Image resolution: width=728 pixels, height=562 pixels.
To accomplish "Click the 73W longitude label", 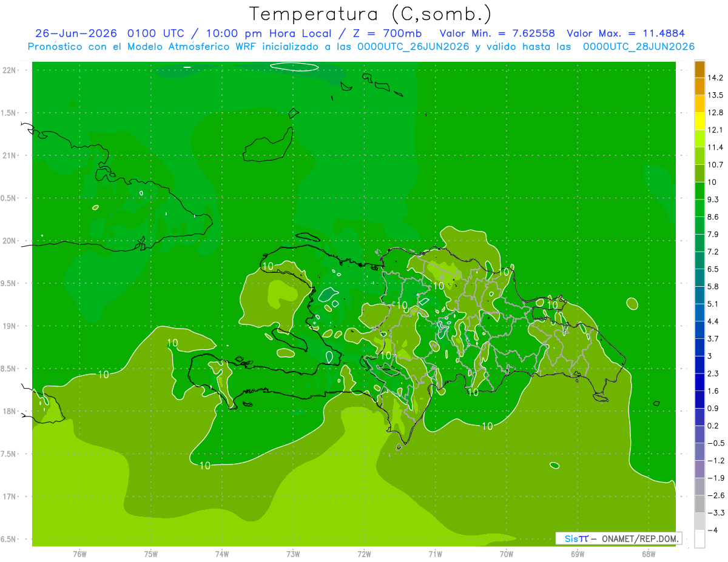I will tap(293, 554).
